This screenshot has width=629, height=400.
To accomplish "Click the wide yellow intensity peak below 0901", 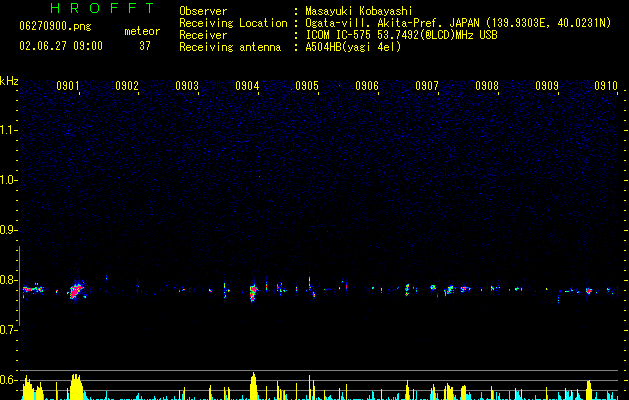I will [76, 387].
